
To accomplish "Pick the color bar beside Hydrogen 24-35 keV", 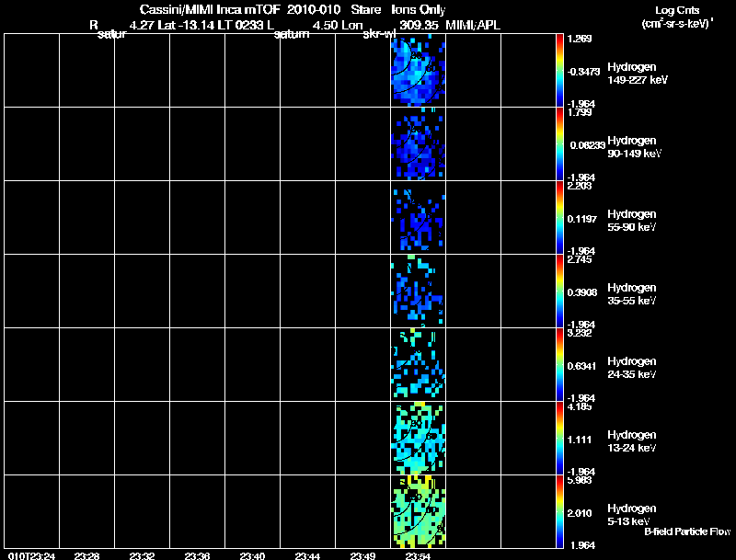I will click(x=559, y=365).
